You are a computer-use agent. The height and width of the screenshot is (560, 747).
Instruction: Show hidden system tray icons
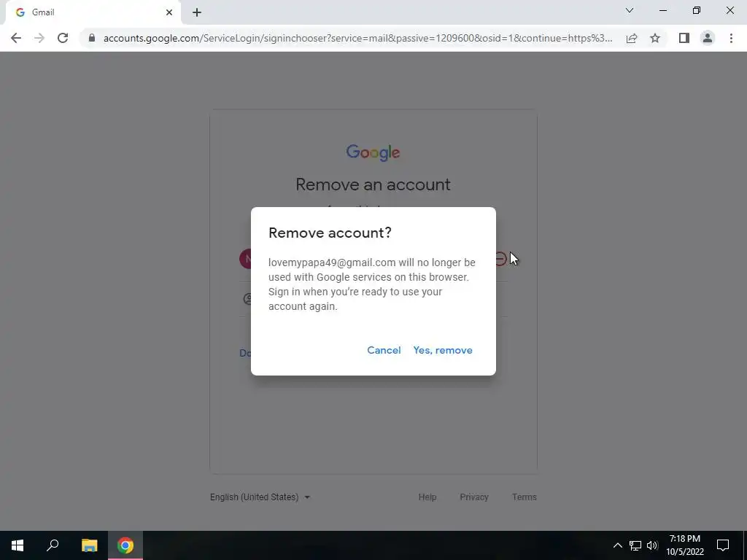[x=617, y=545]
